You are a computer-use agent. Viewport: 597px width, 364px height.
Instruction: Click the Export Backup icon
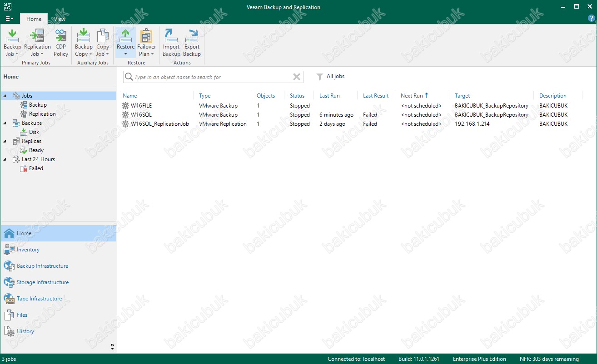192,36
